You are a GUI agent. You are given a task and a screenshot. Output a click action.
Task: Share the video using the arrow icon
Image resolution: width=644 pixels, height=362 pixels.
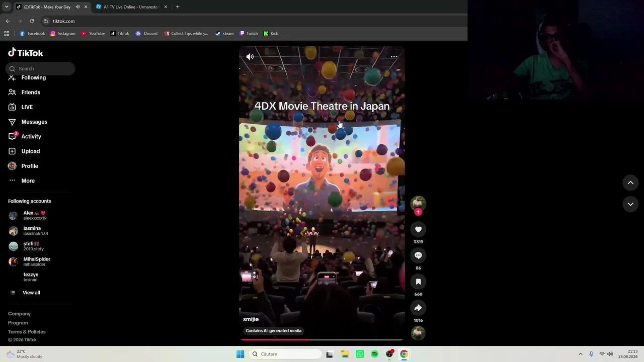click(x=418, y=308)
